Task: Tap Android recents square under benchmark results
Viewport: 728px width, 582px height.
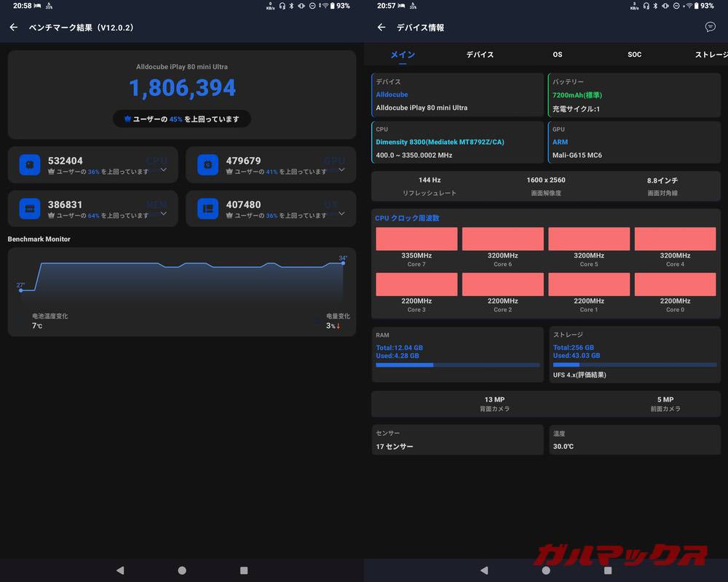Action: click(x=244, y=570)
